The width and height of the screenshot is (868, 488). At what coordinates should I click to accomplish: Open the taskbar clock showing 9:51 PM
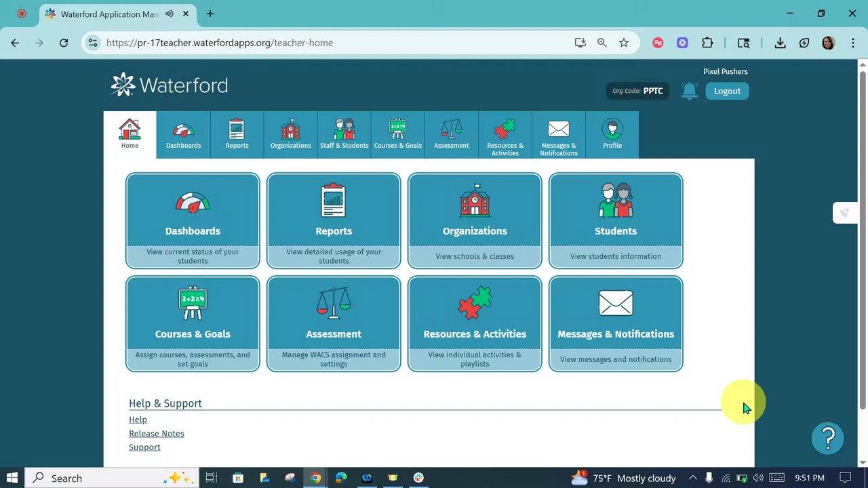point(810,478)
